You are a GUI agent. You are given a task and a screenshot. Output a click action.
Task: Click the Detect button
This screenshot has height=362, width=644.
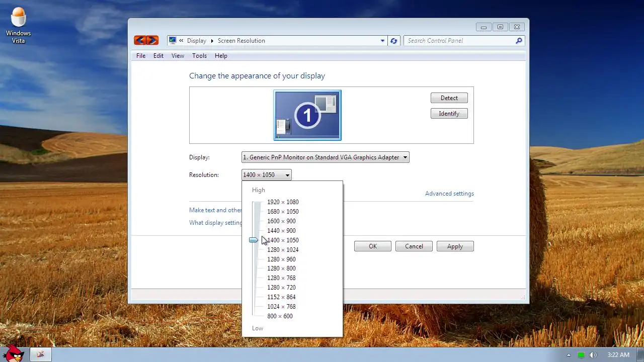[x=449, y=98]
